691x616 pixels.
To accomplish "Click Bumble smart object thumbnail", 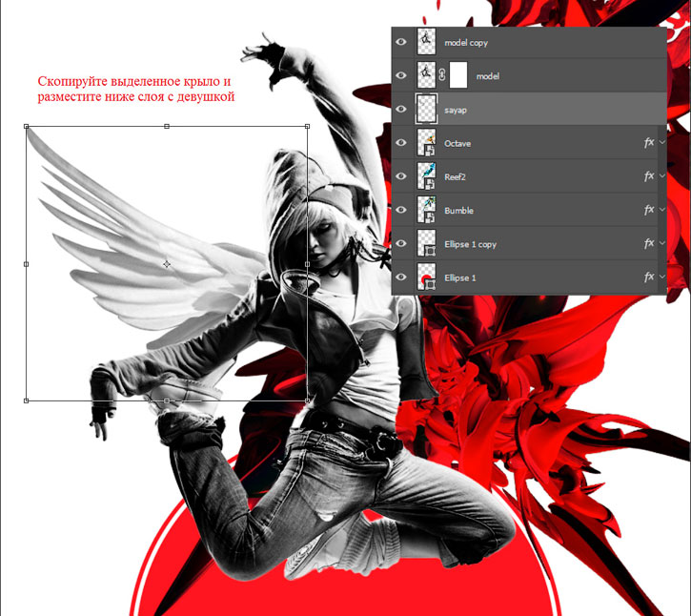I will tap(426, 210).
